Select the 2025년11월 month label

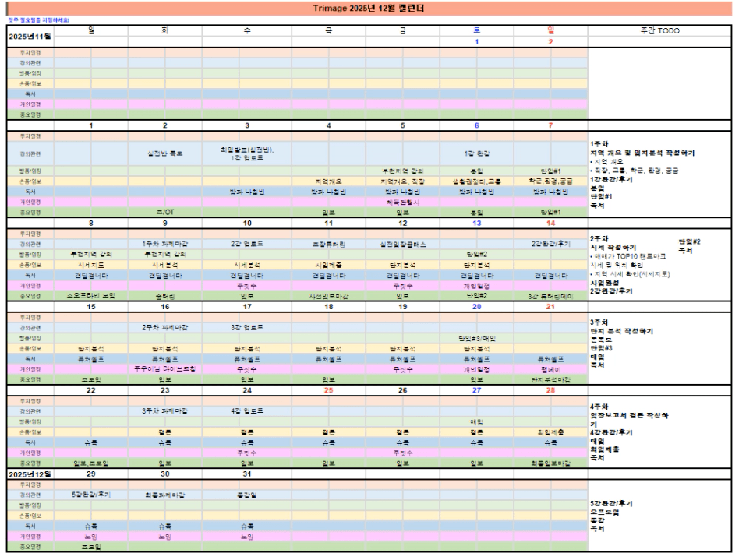pyautogui.click(x=30, y=37)
